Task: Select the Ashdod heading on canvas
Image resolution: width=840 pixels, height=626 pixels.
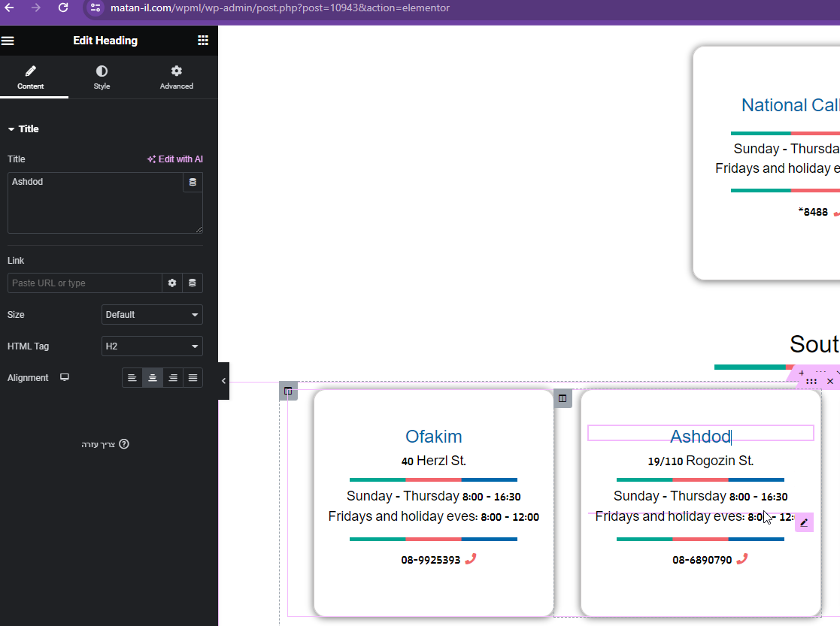Action: (700, 437)
